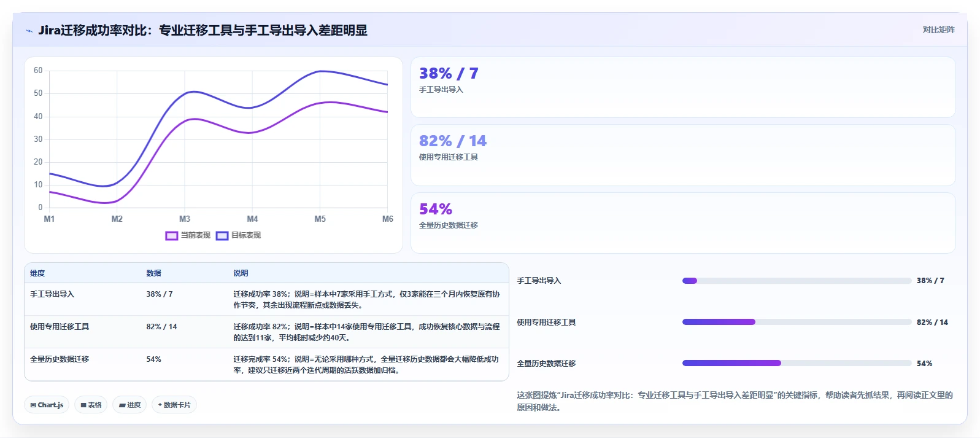Click the 说明 column header
The width and height of the screenshot is (980, 438).
pos(241,273)
